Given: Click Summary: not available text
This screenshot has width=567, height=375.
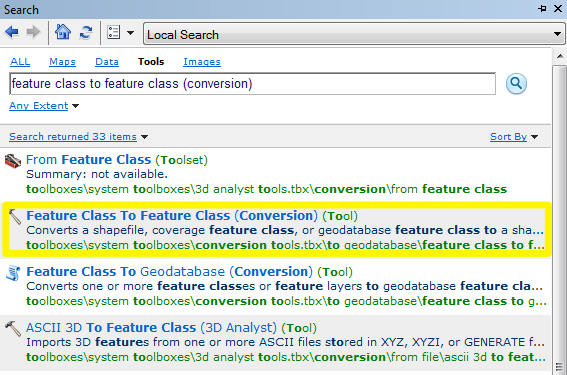Looking at the screenshot, I should tap(97, 174).
